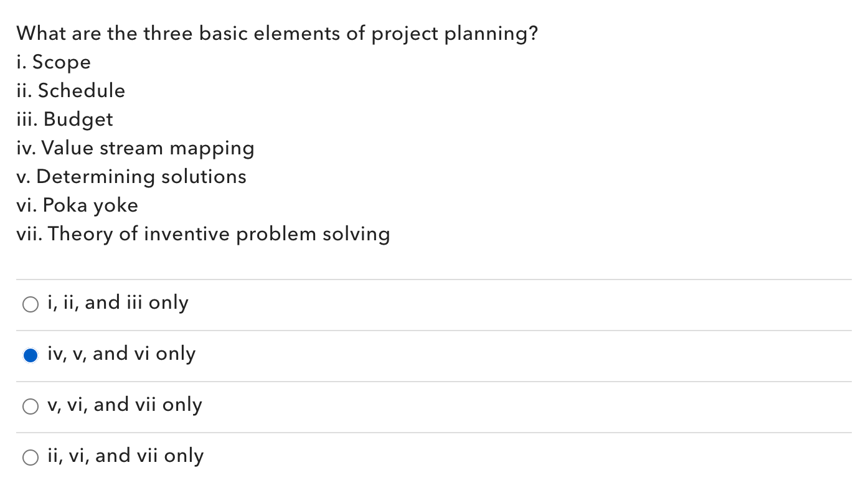Click 'vii. Theory of inventive problem solving'
This screenshot has height=498, width=868.
click(203, 233)
